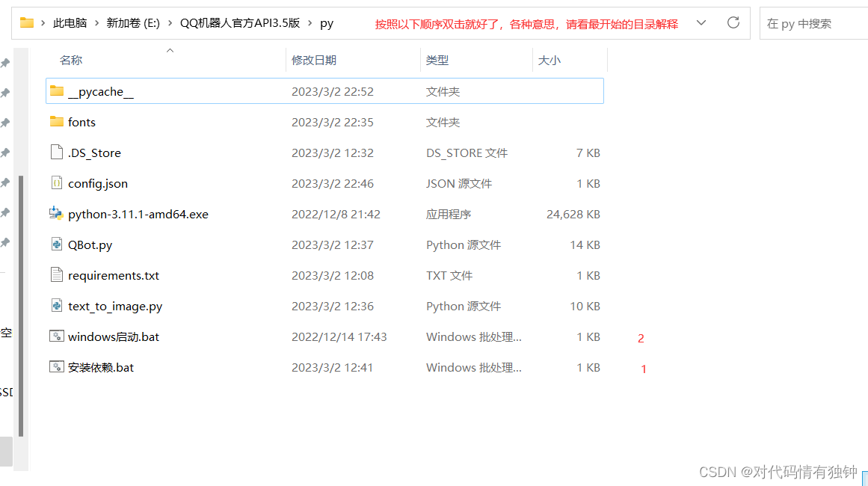Click the size value 14 KB
Viewport: 868px width, 486px height.
click(585, 244)
